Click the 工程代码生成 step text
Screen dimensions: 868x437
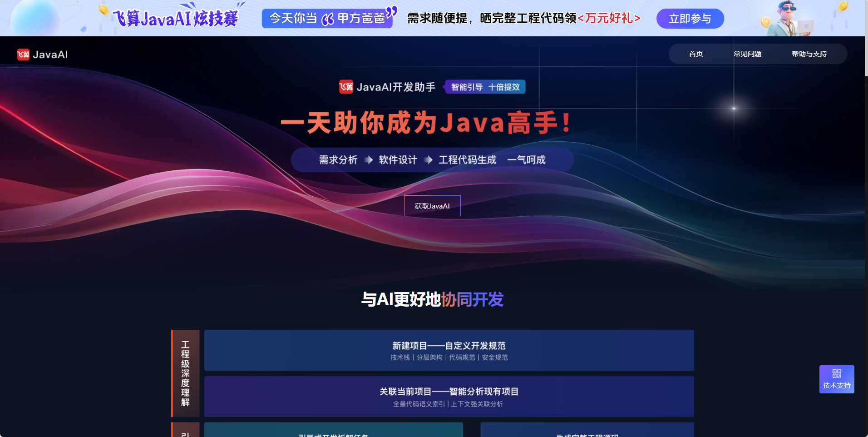click(468, 160)
